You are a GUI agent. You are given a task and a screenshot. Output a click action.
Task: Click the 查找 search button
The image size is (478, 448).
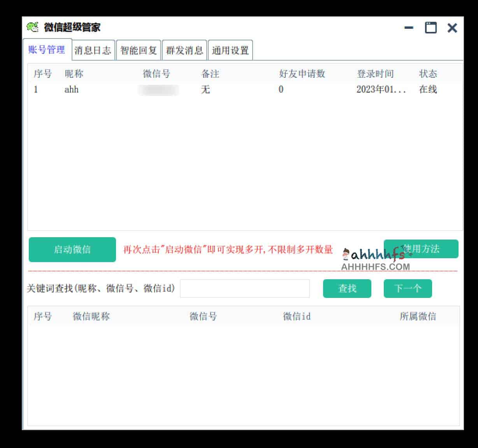(346, 289)
